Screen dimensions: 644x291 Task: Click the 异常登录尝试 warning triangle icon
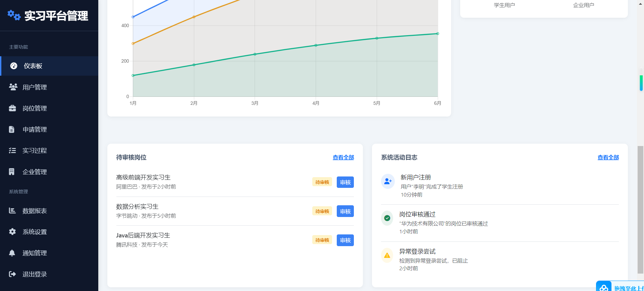coord(387,255)
